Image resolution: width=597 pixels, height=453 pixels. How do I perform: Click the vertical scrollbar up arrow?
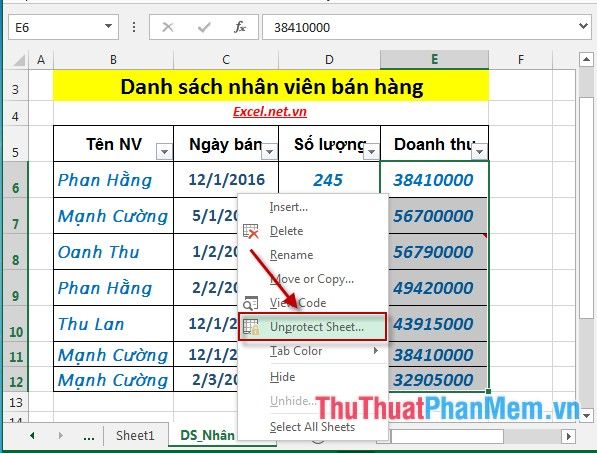coord(586,59)
